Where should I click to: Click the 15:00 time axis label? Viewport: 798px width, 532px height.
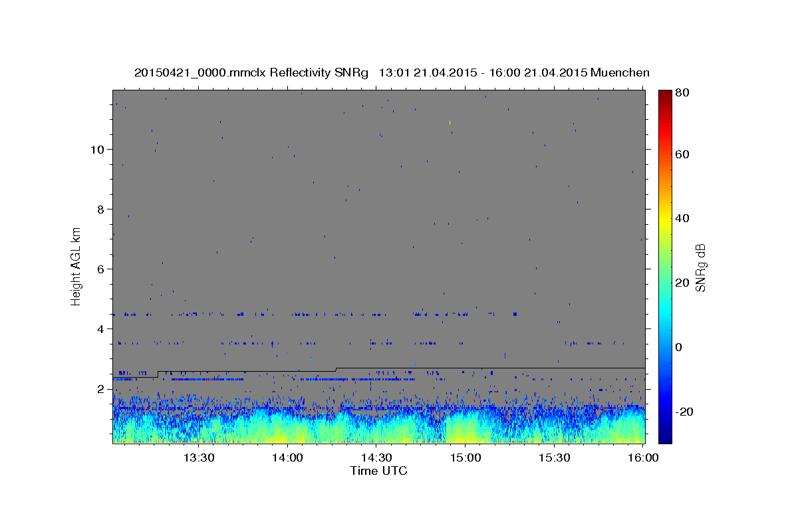pos(465,458)
